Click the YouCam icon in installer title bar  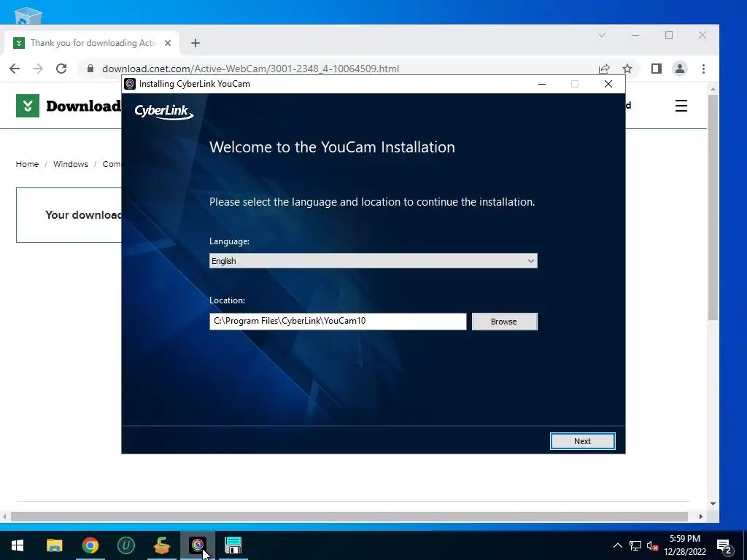click(x=130, y=84)
